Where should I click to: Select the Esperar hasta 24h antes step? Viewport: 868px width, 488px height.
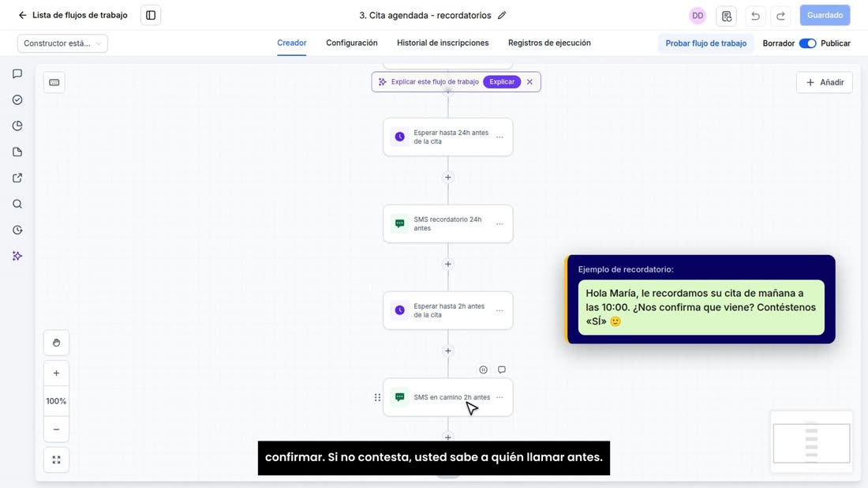[448, 137]
